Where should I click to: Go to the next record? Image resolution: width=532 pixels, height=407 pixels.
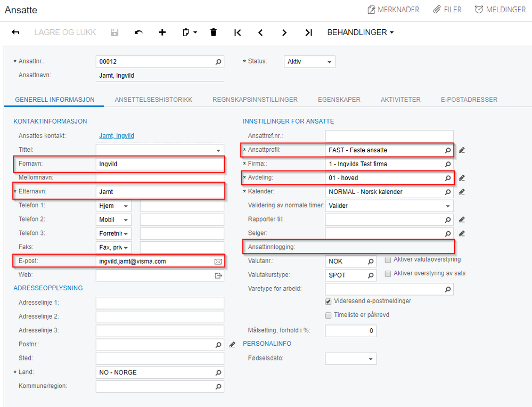click(x=284, y=32)
